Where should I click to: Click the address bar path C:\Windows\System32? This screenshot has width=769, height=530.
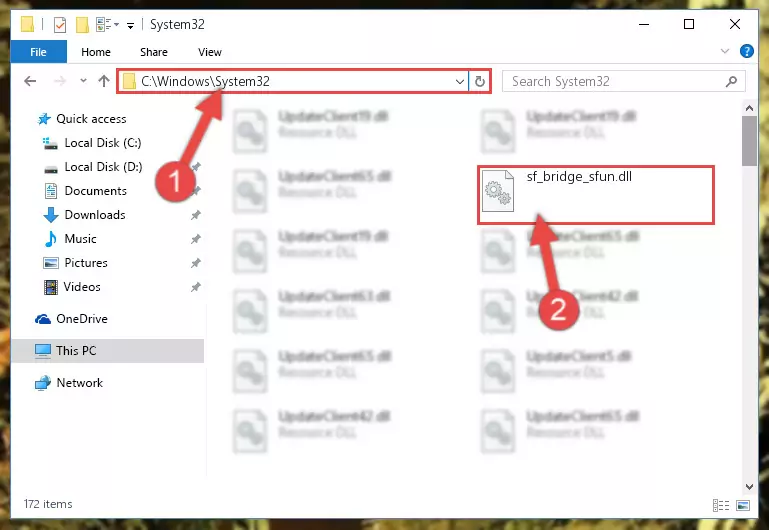click(205, 81)
